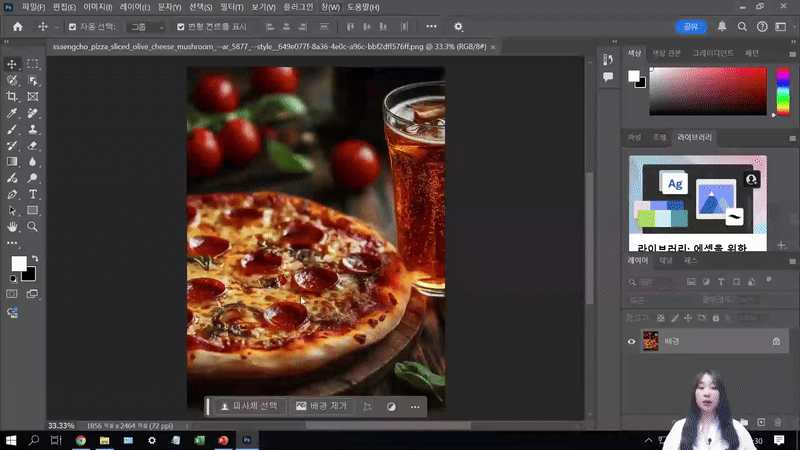Image resolution: width=800 pixels, height=450 pixels.
Task: Toggle the 변형 컨트롤 표시 checkbox
Action: point(180,27)
